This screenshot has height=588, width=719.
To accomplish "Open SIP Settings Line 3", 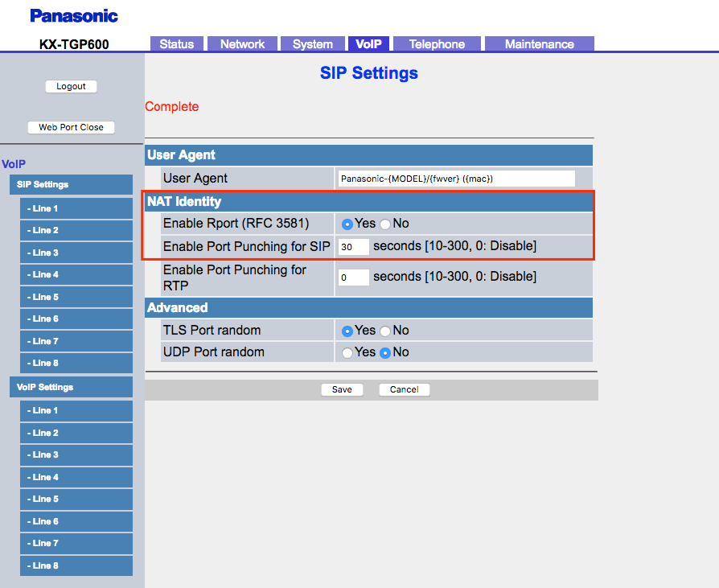I will 76,253.
